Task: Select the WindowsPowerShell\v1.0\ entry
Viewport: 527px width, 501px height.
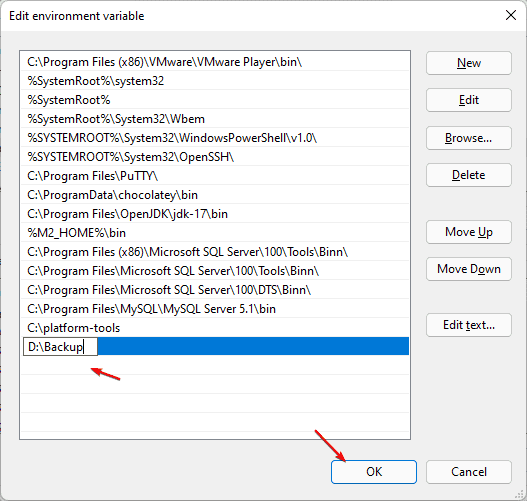Action: pos(215,138)
